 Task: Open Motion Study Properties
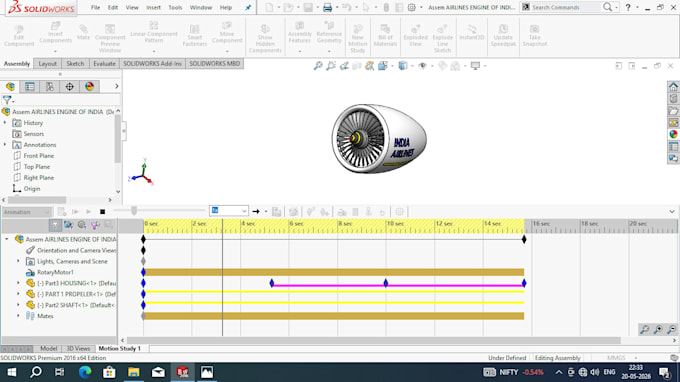399,212
